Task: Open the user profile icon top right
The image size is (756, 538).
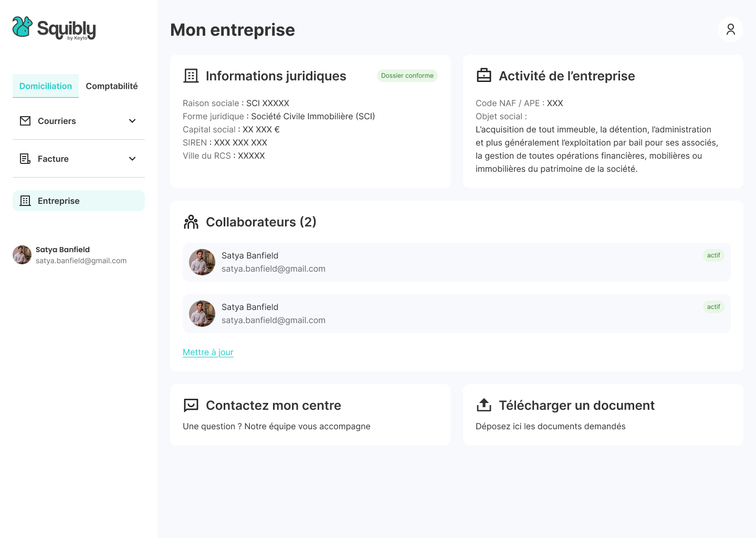Action: click(x=730, y=29)
